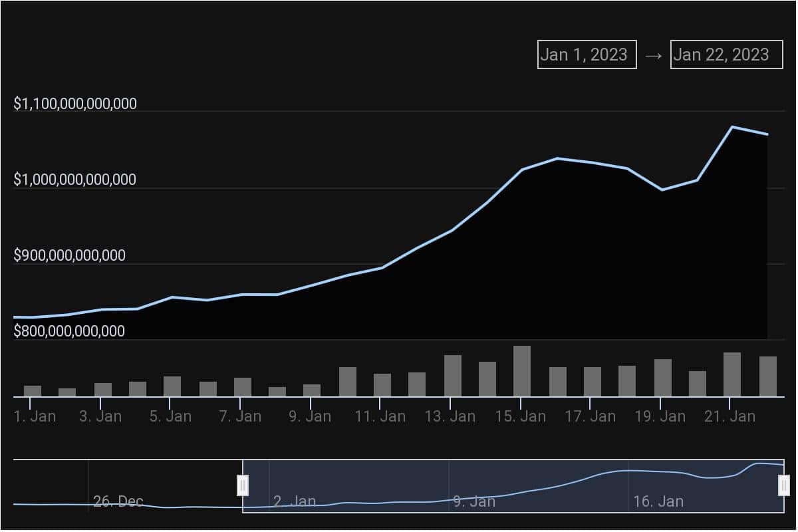Click the 16. Jan navigator label
Image resolution: width=798 pixels, height=532 pixels.
pos(658,501)
